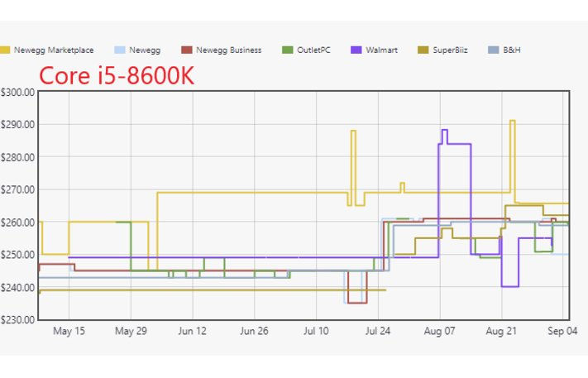
Task: Select the Aug 07 date axis label
Action: click(440, 331)
